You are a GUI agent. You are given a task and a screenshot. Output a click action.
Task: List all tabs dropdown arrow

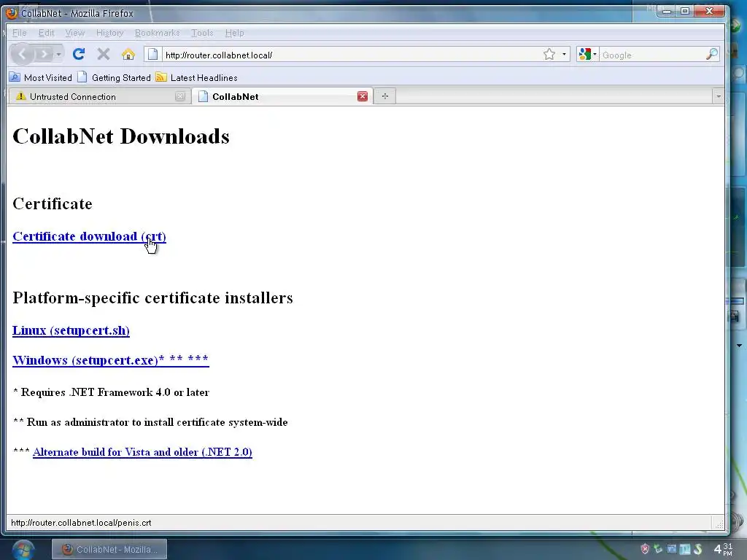(x=719, y=97)
